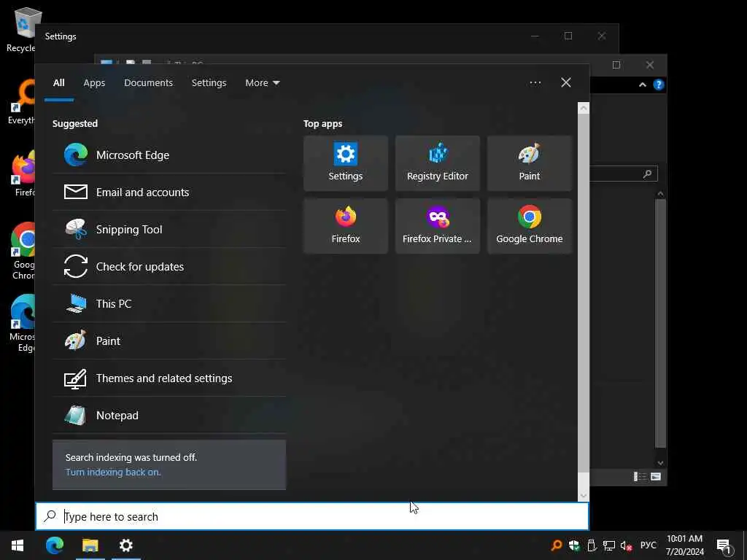The width and height of the screenshot is (747, 560).
Task: Click Everything search tray icon
Action: tap(556, 545)
